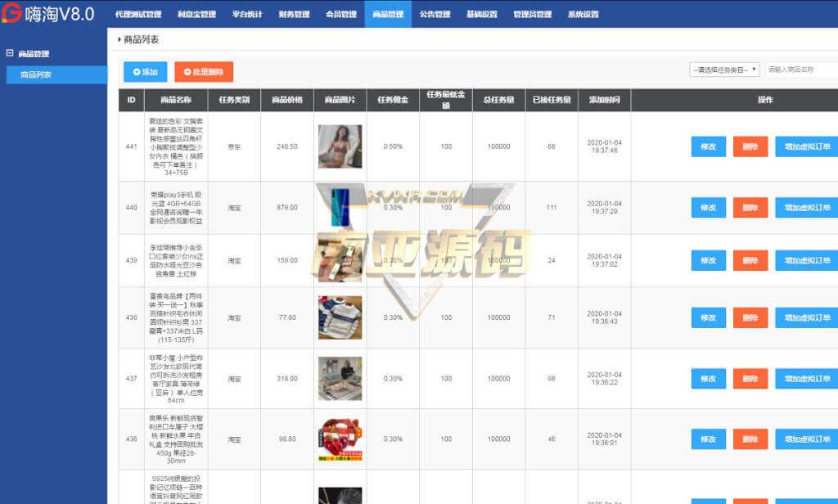838x504 pixels.
Task: Switch to the 财务管理 menu tab
Action: click(294, 14)
